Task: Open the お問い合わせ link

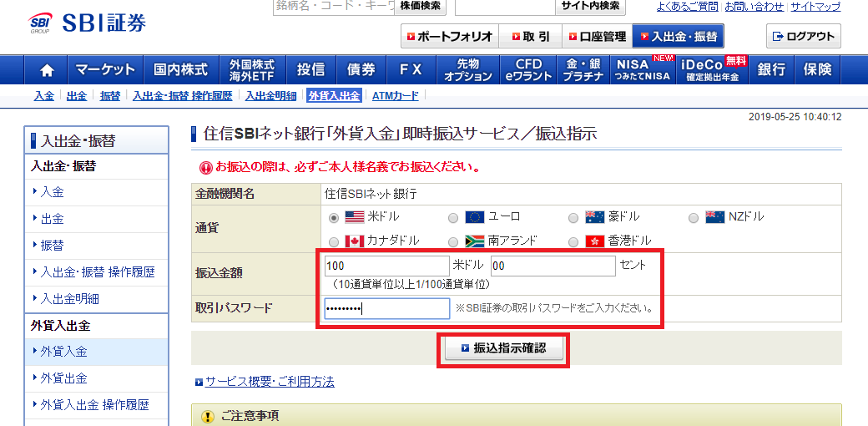Action: pyautogui.click(x=754, y=7)
